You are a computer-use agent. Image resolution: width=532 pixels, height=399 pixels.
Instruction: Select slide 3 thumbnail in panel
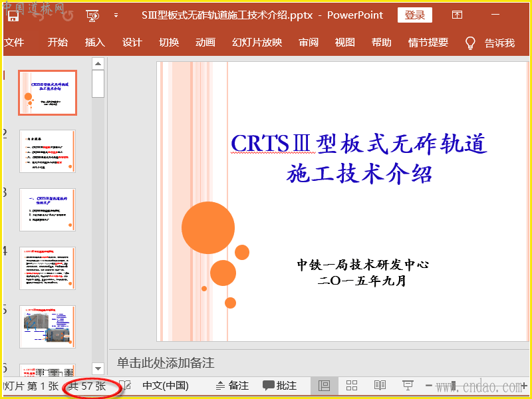[47, 209]
